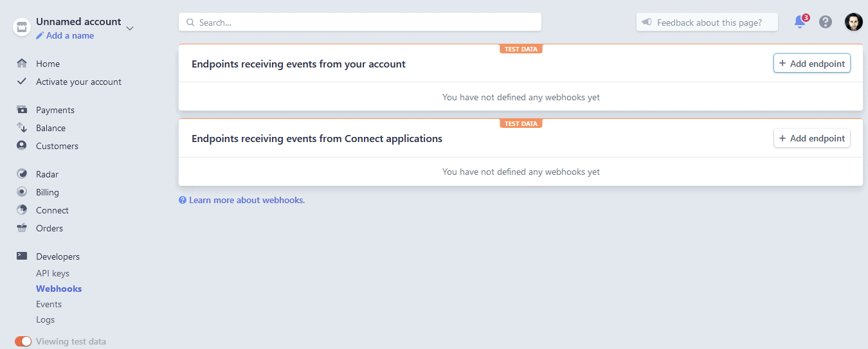
Task: Add endpoint for your account events
Action: pyautogui.click(x=811, y=64)
